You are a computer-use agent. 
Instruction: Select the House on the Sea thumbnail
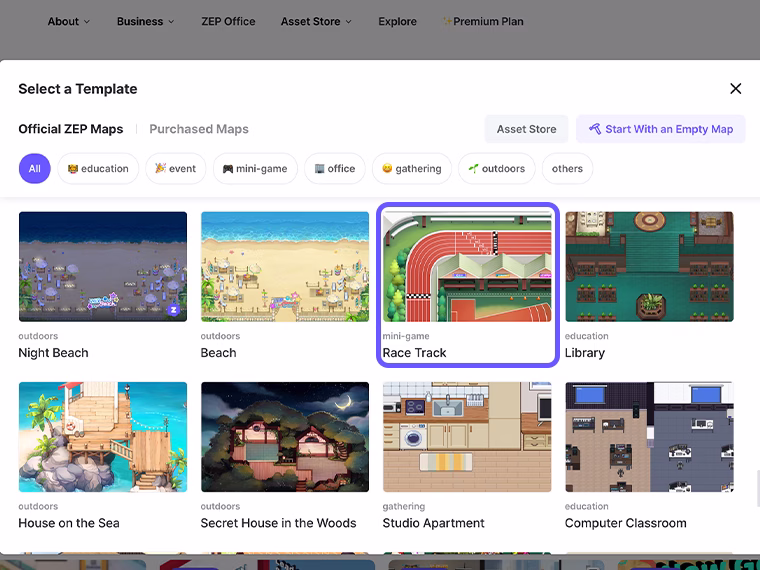[x=102, y=436]
